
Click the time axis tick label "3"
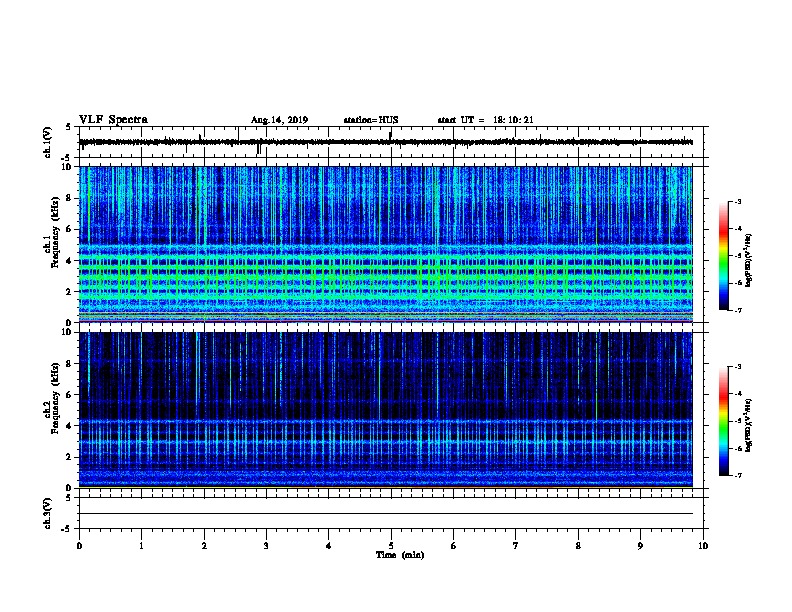266,545
